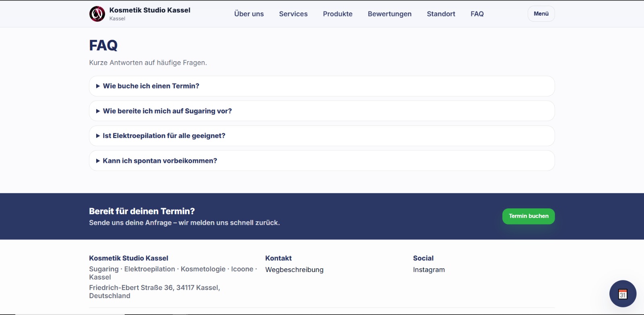Click the triangle arrow beside Elektroepilation question
The image size is (644, 315).
(98, 136)
